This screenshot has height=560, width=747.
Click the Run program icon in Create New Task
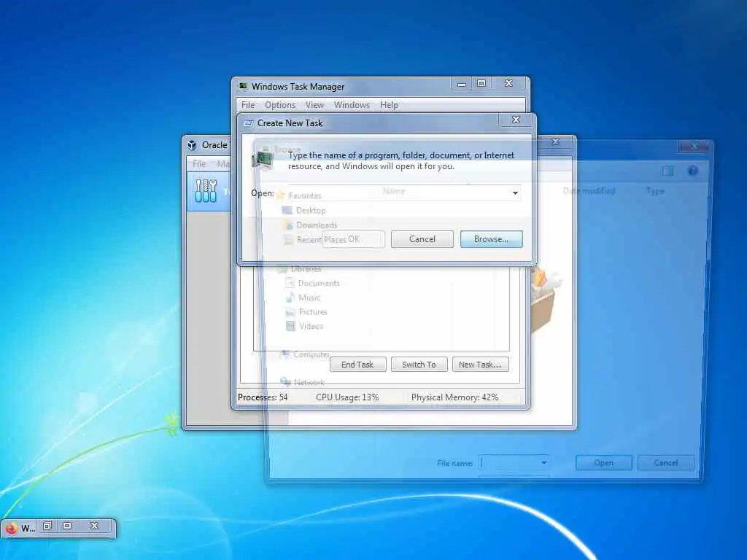click(x=262, y=159)
